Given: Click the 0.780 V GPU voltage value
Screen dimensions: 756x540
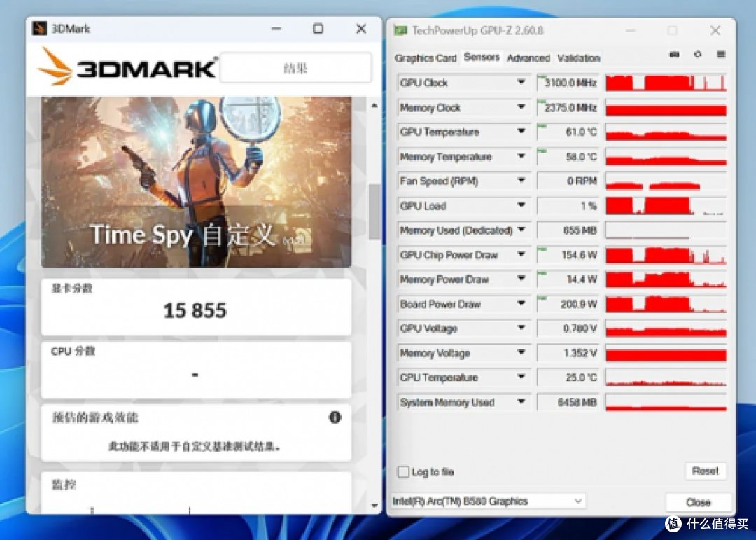Looking at the screenshot, I should [580, 328].
